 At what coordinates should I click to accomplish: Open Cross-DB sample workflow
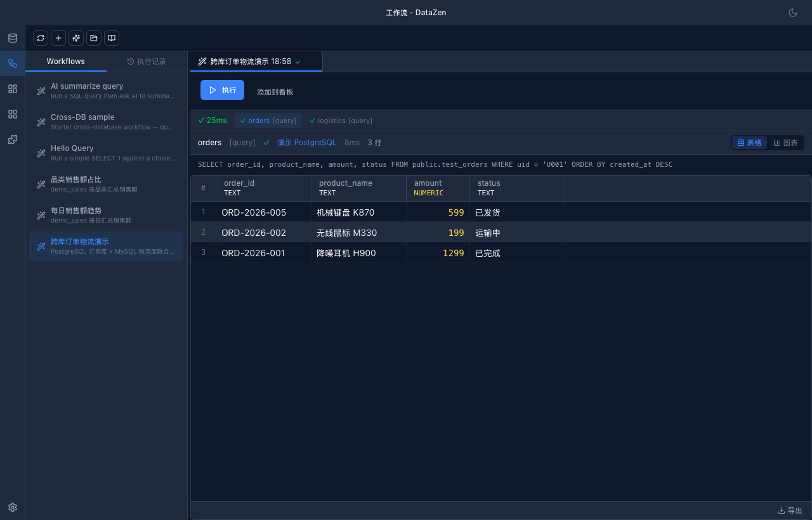click(x=106, y=122)
